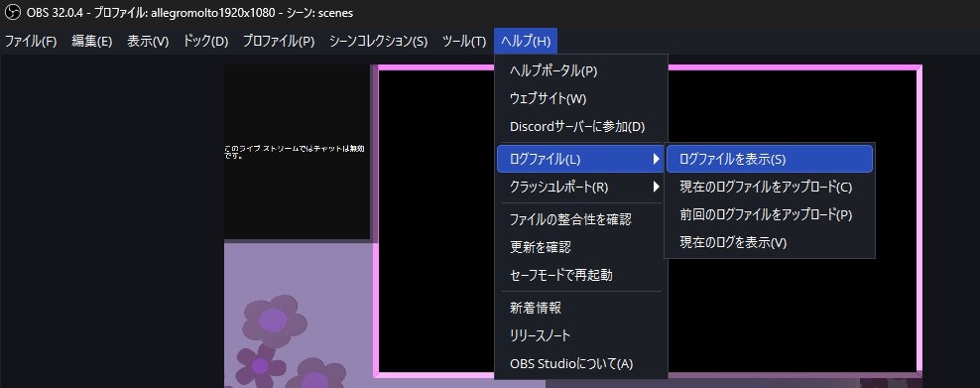This screenshot has height=388, width=980.
Task: Open 新着情報 menu entry
Action: coord(580,308)
